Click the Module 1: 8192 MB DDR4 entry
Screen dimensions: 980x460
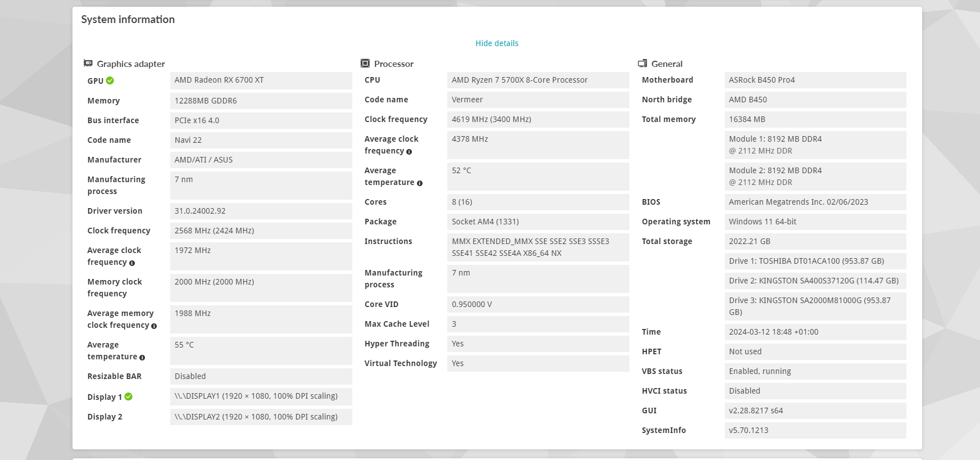coord(815,145)
